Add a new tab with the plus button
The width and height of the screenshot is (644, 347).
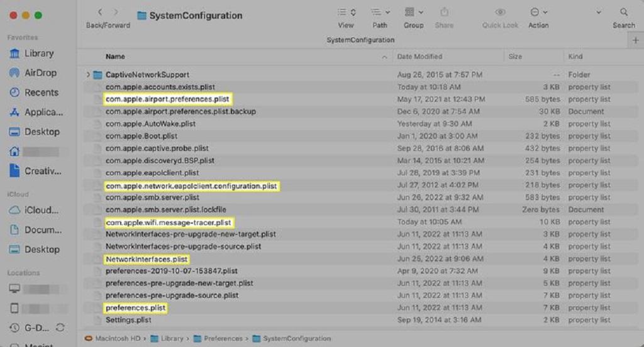point(635,40)
